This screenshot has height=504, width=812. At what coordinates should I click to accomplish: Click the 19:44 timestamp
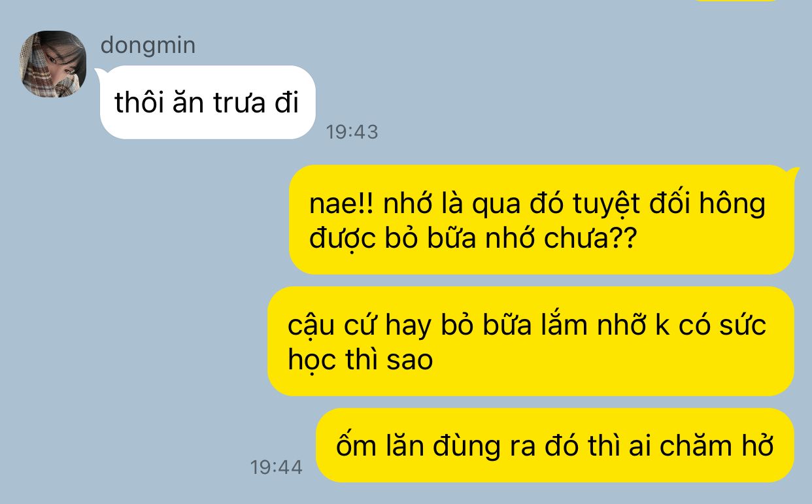tap(277, 467)
